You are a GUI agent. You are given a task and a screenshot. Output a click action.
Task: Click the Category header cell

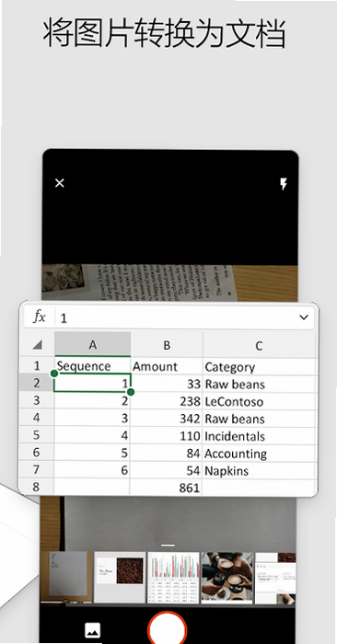(259, 367)
